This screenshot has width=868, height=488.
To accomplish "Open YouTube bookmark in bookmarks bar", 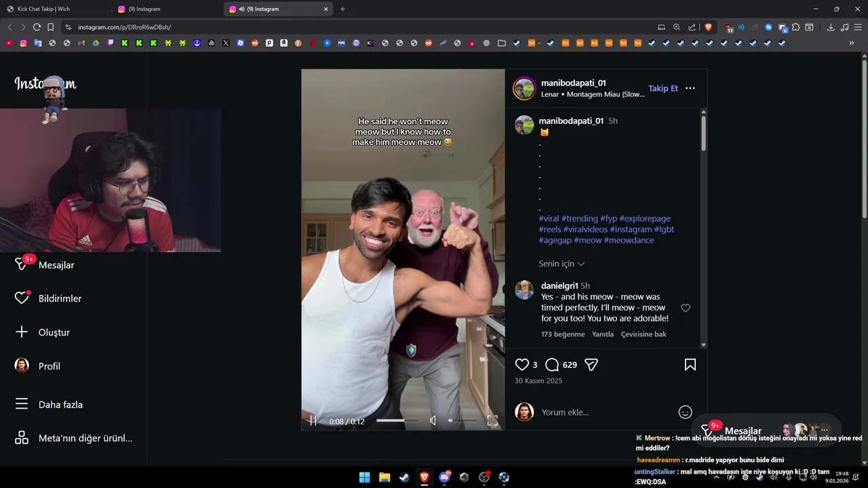I will pos(9,43).
